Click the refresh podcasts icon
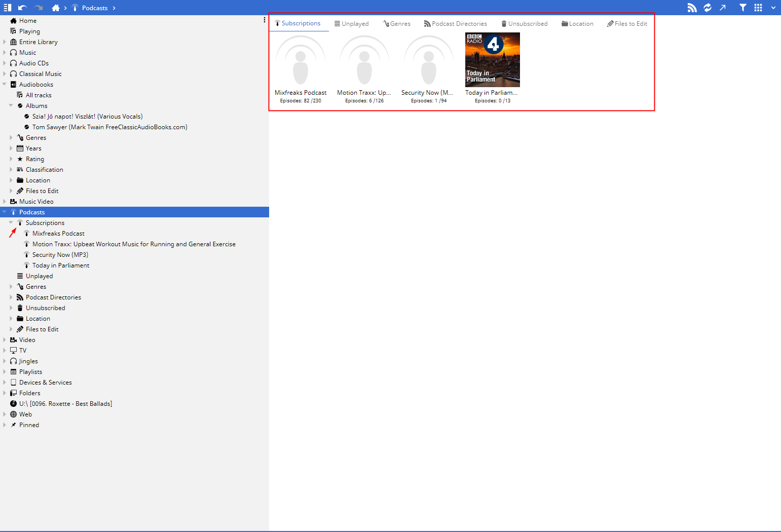The width and height of the screenshot is (781, 532). [707, 8]
